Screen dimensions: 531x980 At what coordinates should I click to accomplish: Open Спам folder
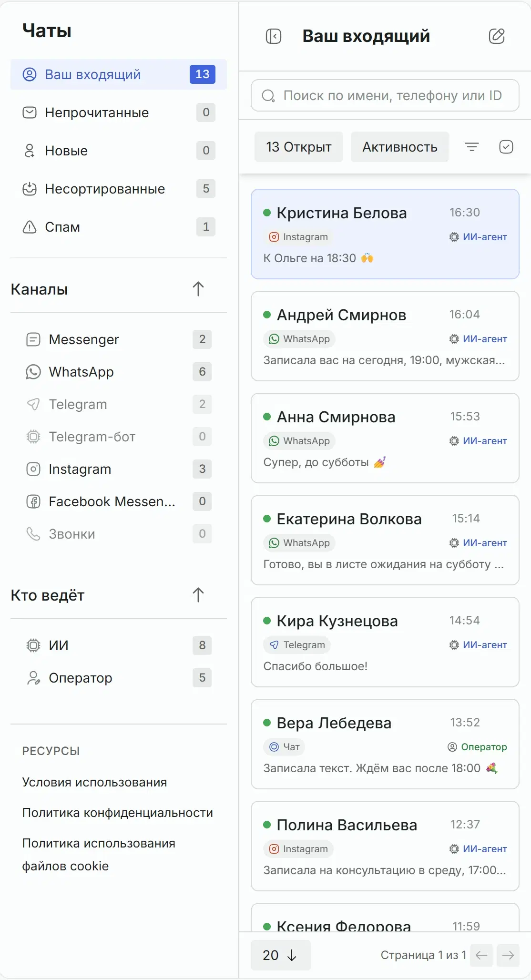point(119,227)
